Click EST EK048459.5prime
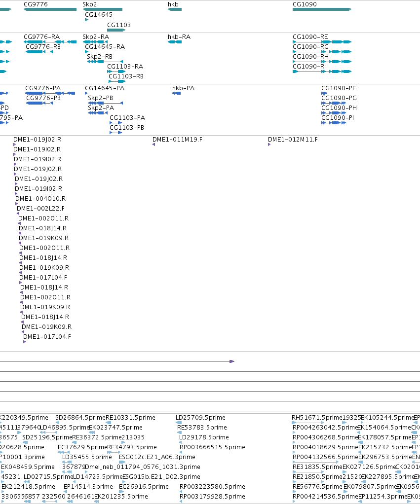Viewport: 420px width, 504px height. [x=28, y=467]
